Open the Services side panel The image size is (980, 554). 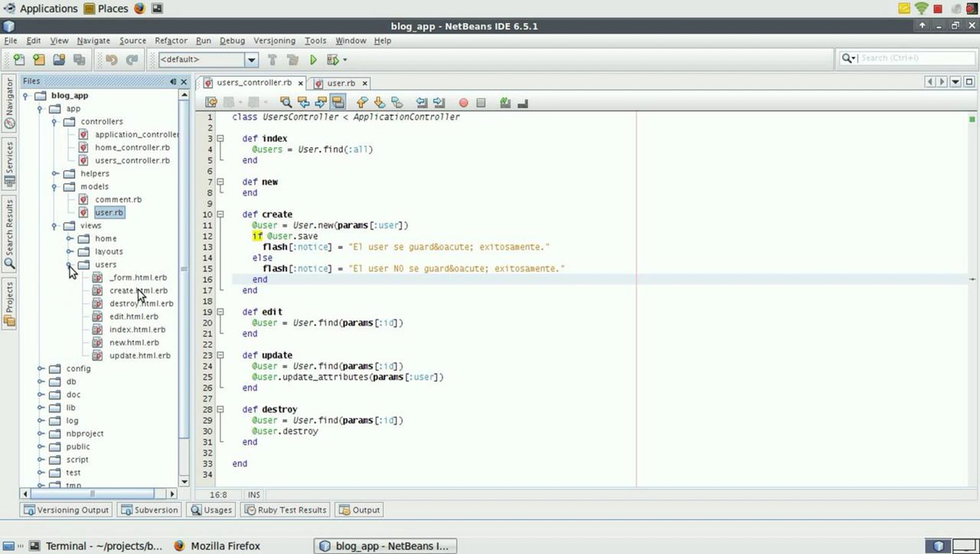[9, 164]
